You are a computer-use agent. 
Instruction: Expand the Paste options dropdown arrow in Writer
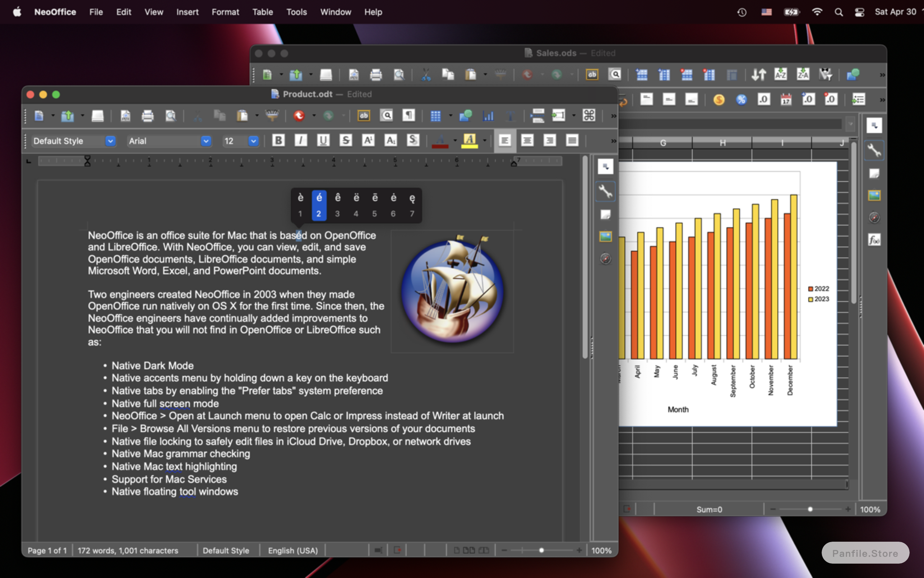tap(257, 115)
